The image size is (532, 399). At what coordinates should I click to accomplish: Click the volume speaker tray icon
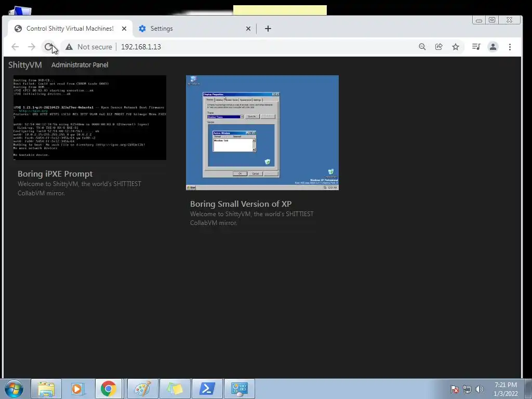click(480, 389)
